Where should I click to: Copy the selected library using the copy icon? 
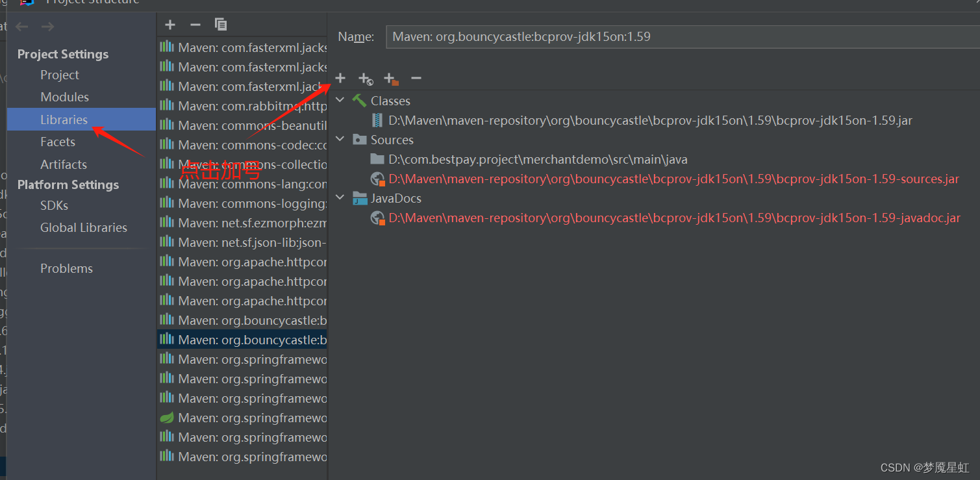coord(221,25)
